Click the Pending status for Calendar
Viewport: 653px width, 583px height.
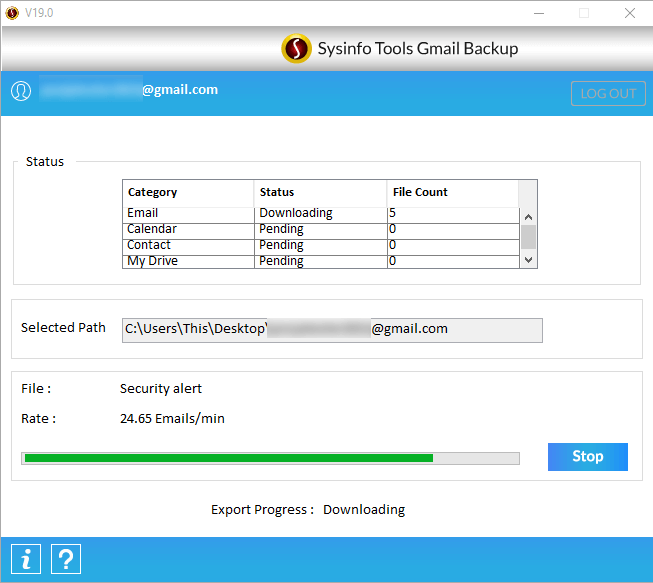[321, 229]
